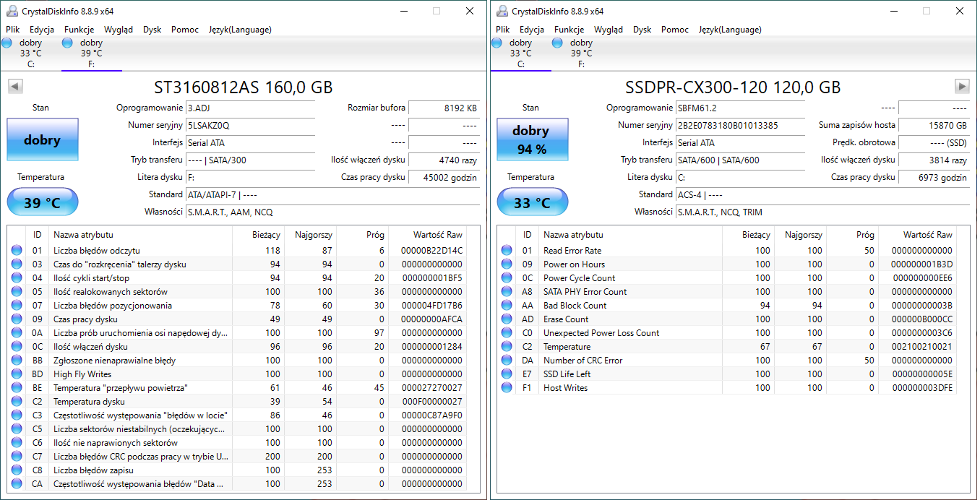Click raw value 00000003DFE in Host Writes row
Viewport: 980px width, 500px height.
click(921, 388)
